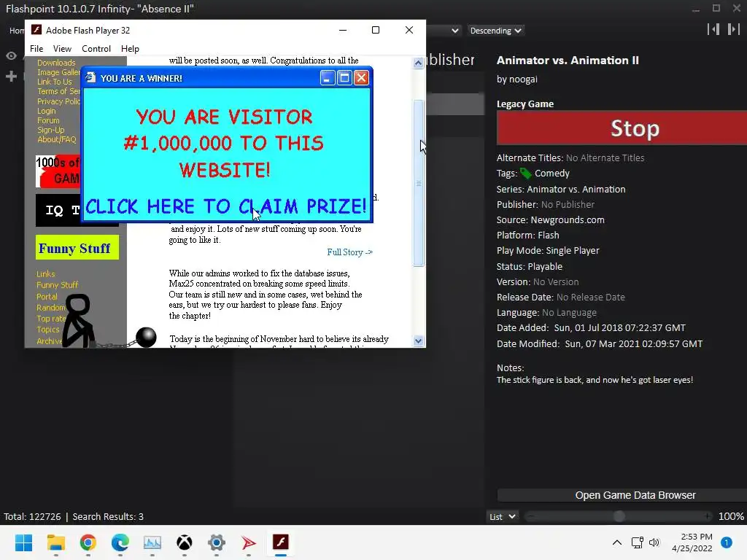The height and width of the screenshot is (560, 747).
Task: Click 'CLICK HERE TO CLAIM PRIZE!' in popup
Action: pos(226,206)
